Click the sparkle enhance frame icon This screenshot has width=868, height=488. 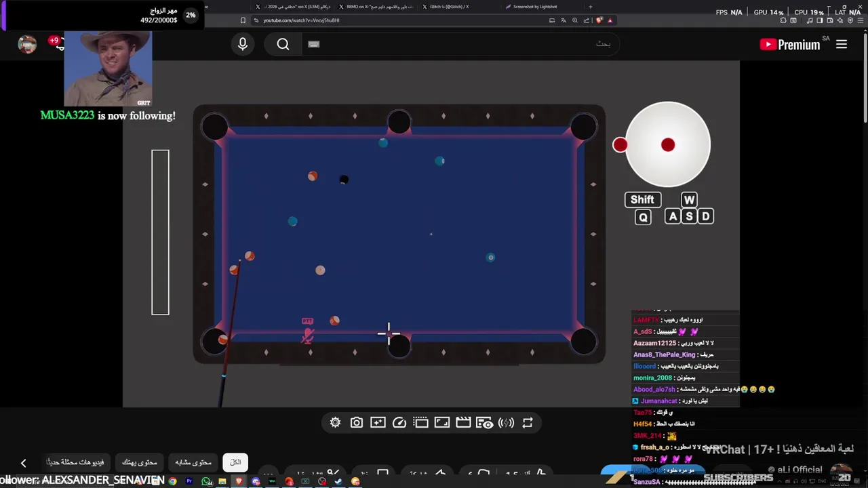(x=378, y=422)
